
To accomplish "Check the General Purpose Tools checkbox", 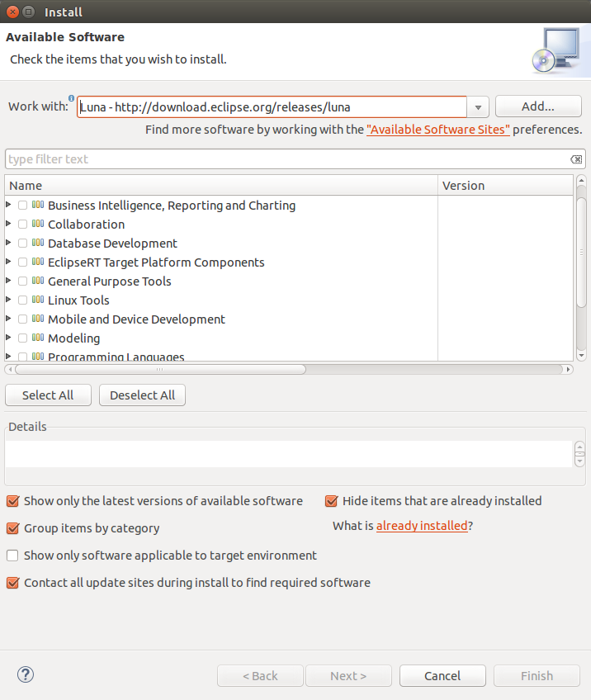I will click(22, 281).
